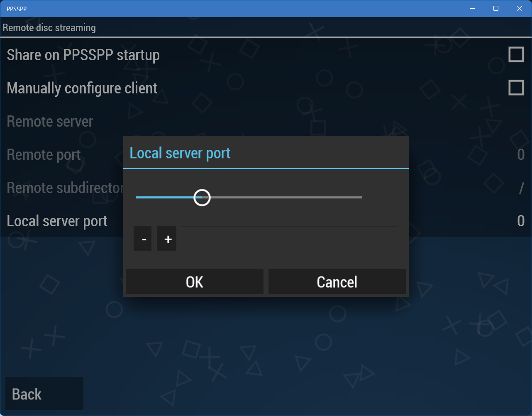Open the Local server port setting row

(x=57, y=221)
